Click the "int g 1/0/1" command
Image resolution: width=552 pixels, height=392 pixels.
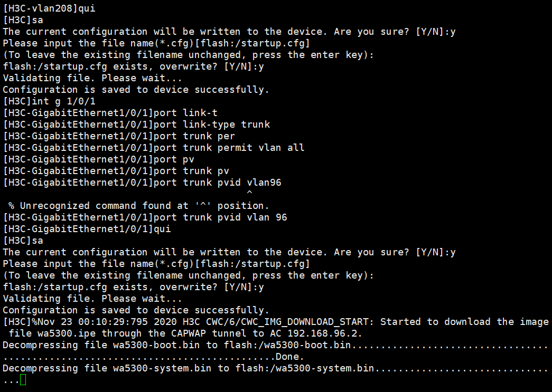pos(63,101)
